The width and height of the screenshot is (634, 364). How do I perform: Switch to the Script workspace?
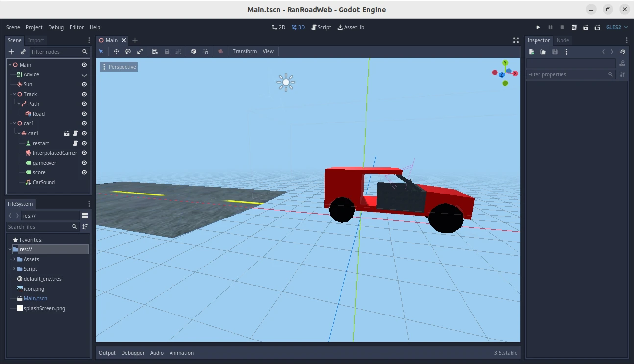pyautogui.click(x=321, y=27)
